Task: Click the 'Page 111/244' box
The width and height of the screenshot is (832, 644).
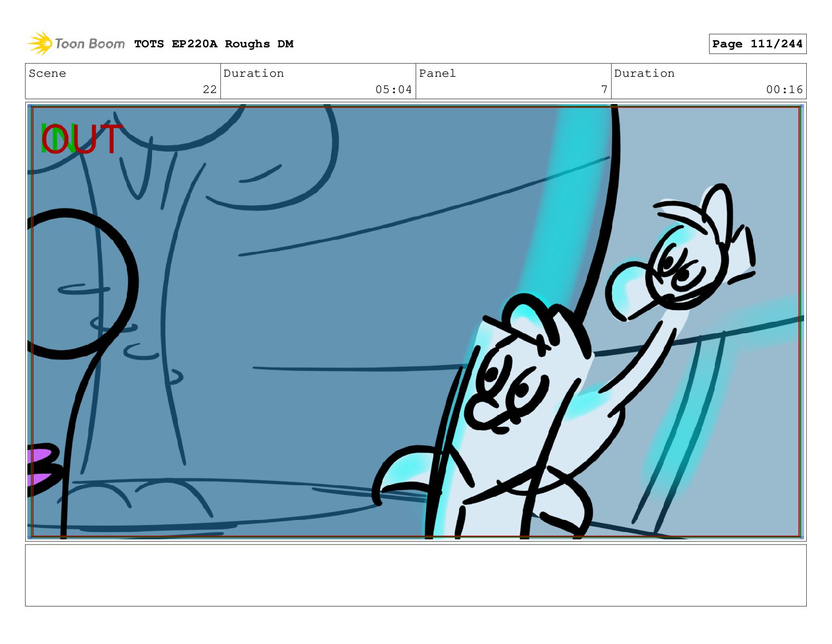Action: point(757,44)
